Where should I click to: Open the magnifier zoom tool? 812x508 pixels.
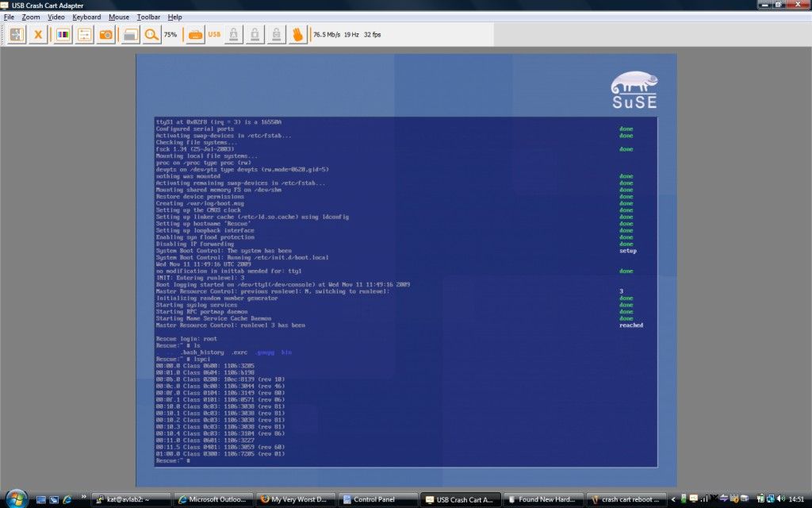[x=151, y=34]
